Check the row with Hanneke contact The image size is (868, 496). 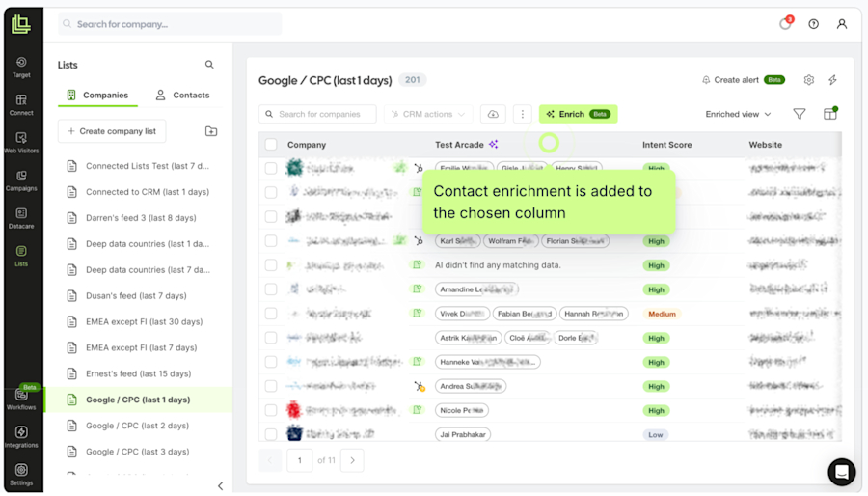point(271,362)
